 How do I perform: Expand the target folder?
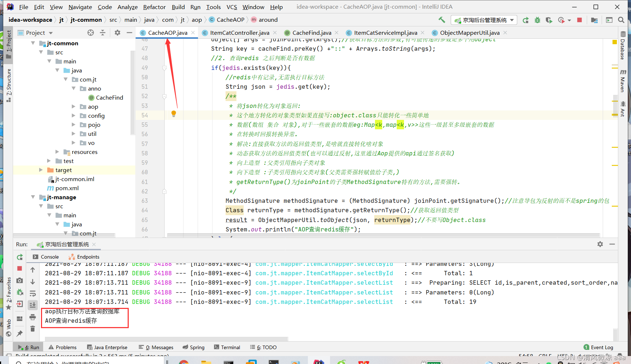41,170
